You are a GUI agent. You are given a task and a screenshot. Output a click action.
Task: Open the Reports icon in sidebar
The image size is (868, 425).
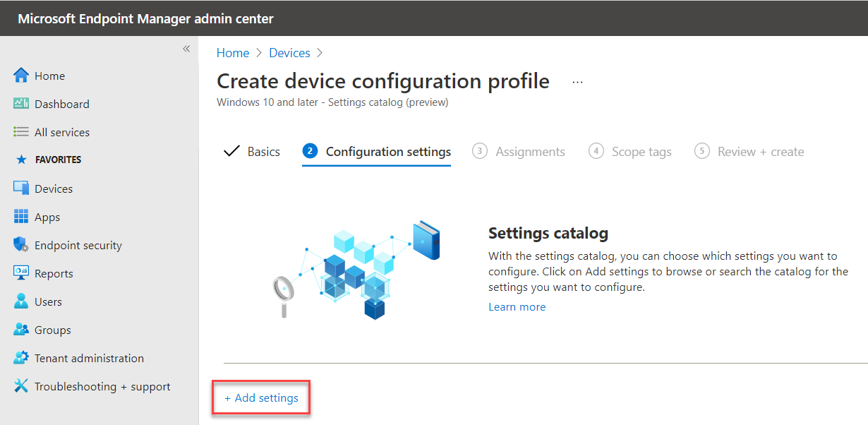coord(21,273)
